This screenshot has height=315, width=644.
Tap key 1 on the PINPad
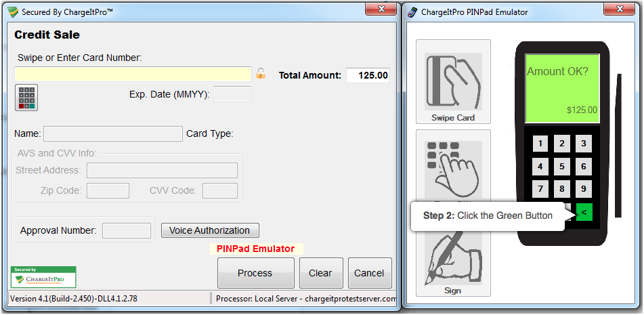coord(540,144)
